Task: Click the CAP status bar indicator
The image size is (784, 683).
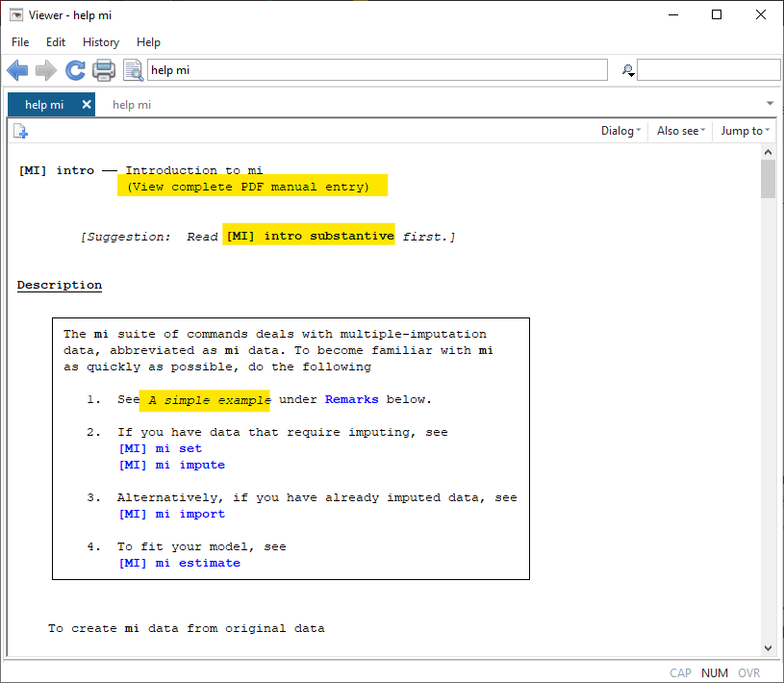Action: pos(680,673)
